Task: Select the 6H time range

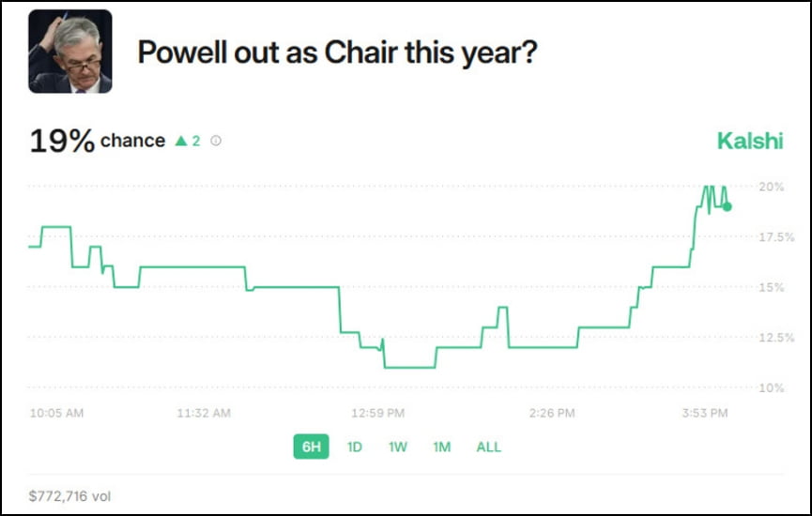Action: click(x=312, y=447)
